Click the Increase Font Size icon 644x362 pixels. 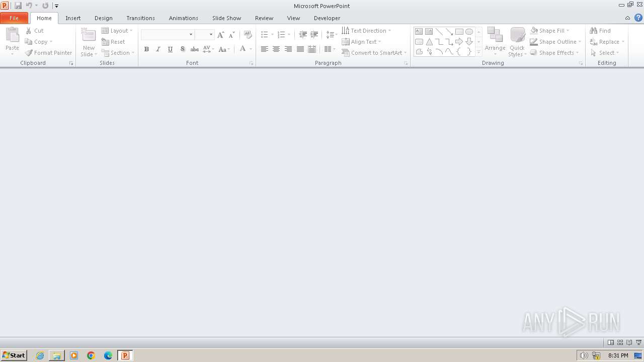pyautogui.click(x=220, y=35)
